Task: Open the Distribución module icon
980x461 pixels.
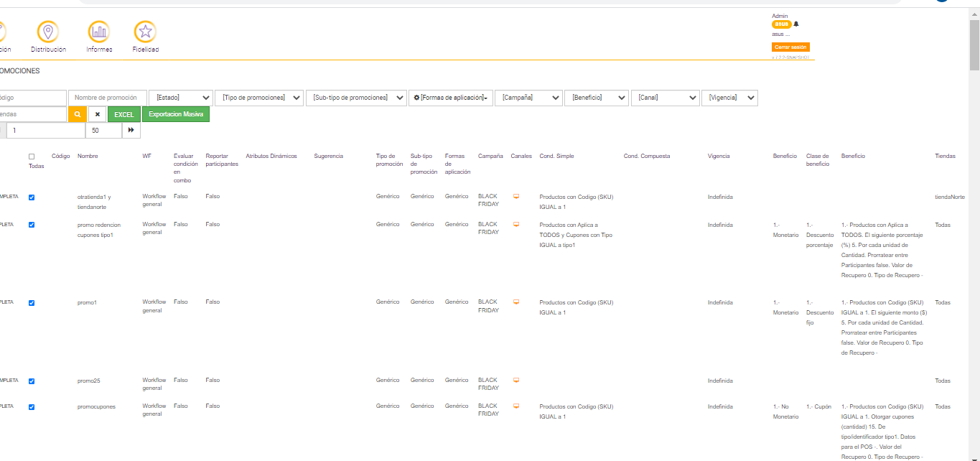Action: click(x=48, y=32)
